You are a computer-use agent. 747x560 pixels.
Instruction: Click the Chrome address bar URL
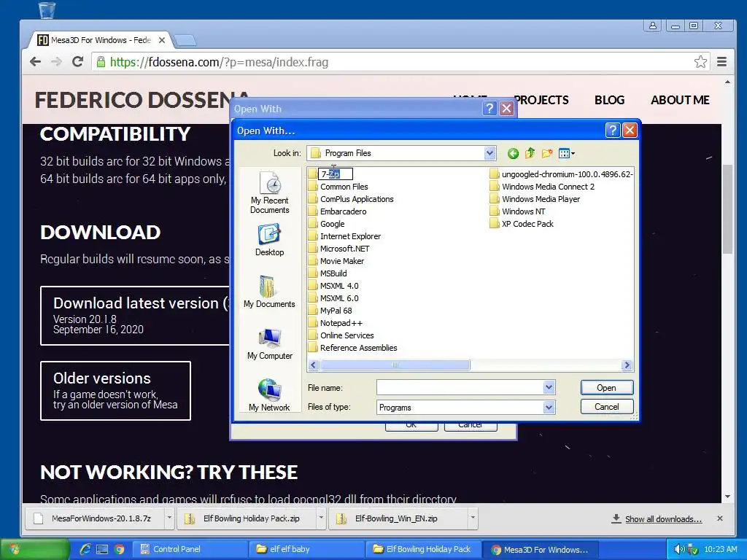[x=219, y=62]
